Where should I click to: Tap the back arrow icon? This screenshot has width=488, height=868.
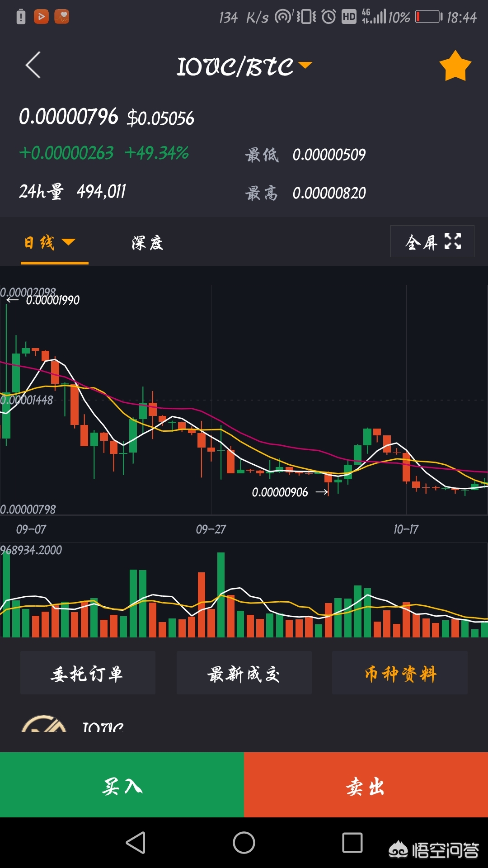(x=33, y=65)
